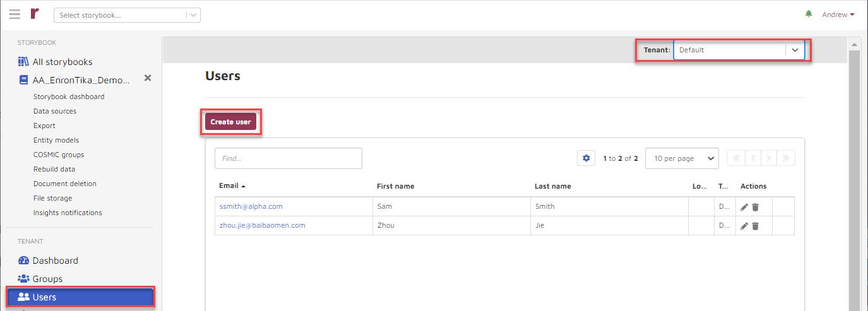
Task: Sort by Last name column
Action: coord(552,186)
